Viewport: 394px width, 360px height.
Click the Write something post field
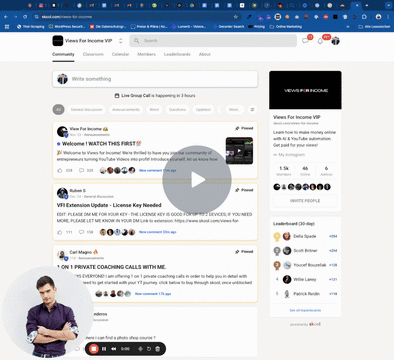(155, 79)
